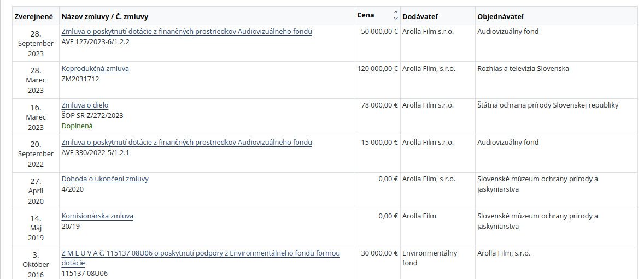Image resolution: width=644 pixels, height=279 pixels.
Task: Open Dohoda o ukončení zmluvy link
Action: click(x=105, y=179)
